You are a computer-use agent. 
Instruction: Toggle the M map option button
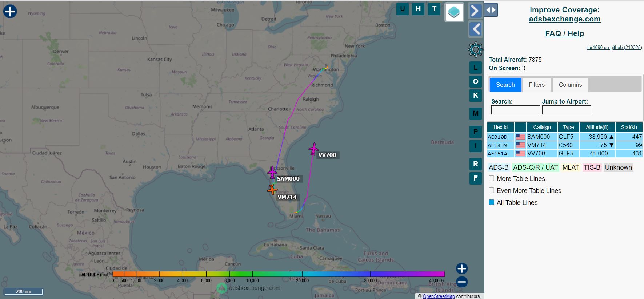(475, 113)
